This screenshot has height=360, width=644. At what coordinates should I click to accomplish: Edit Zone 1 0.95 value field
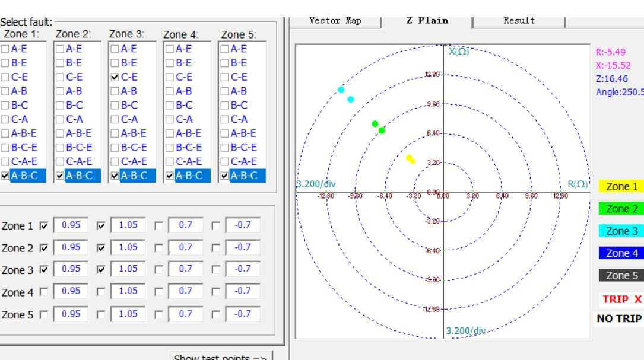tap(71, 225)
